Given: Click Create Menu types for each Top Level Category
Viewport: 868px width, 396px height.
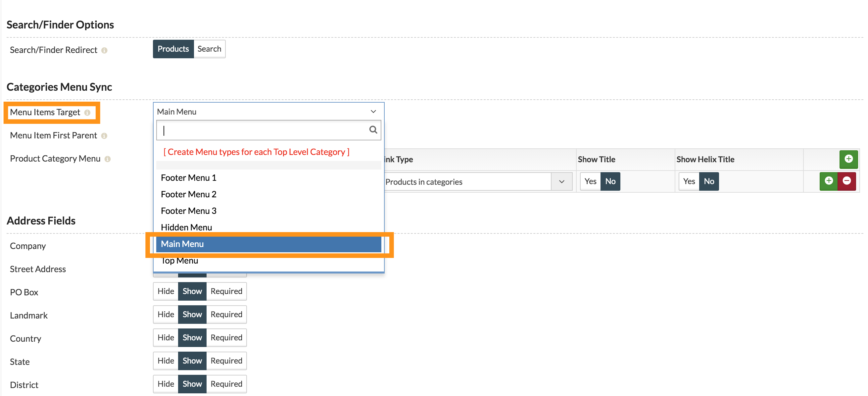Looking at the screenshot, I should coord(256,152).
